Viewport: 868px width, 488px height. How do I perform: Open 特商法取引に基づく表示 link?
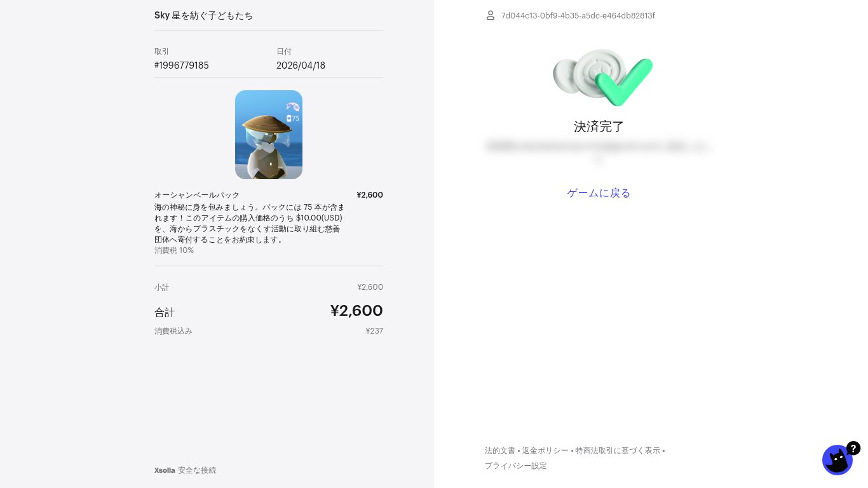point(618,451)
